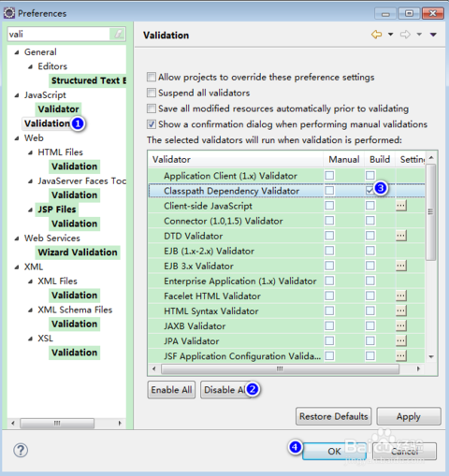Check Manual for HTML Syntax Validator

(x=329, y=310)
